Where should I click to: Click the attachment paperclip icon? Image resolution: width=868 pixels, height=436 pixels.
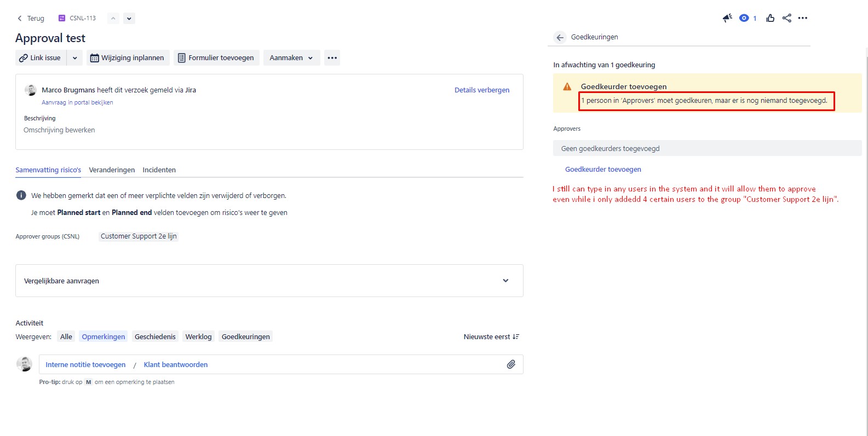point(511,364)
